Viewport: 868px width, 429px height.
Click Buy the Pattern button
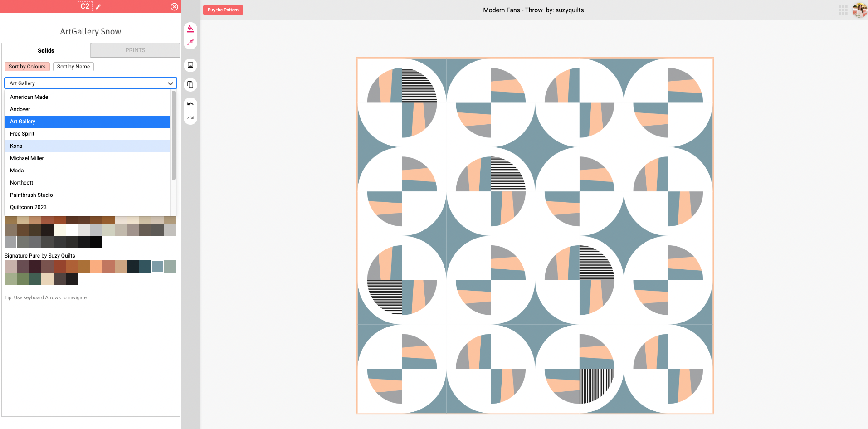[x=223, y=10]
